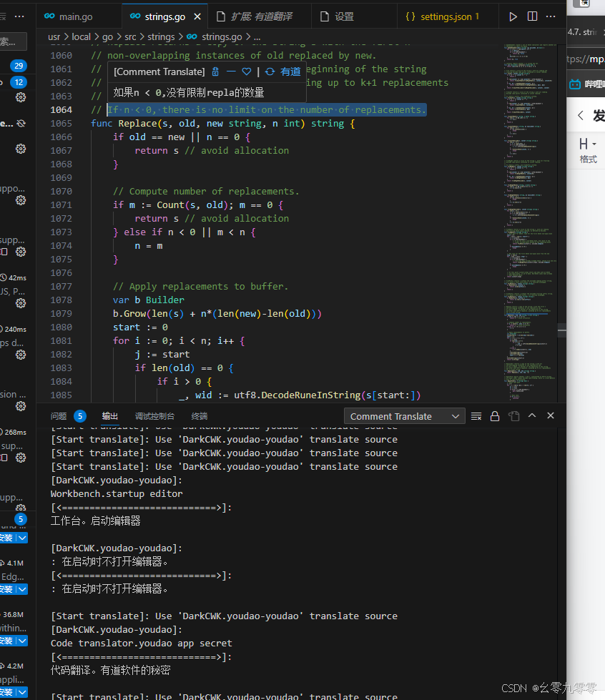Click usr in breadcrumb path
This screenshot has width=605, height=700.
(54, 36)
